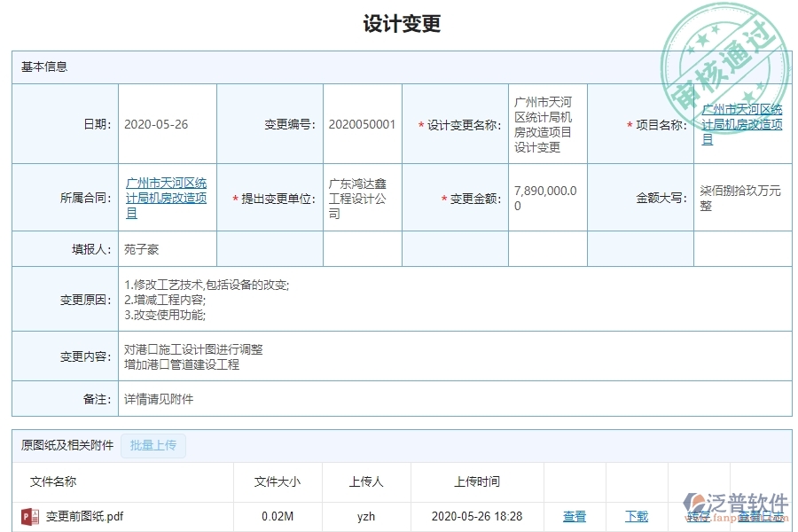Open the contract link in 所属合同 field
Image resolution: width=798 pixels, height=532 pixels.
point(168,197)
